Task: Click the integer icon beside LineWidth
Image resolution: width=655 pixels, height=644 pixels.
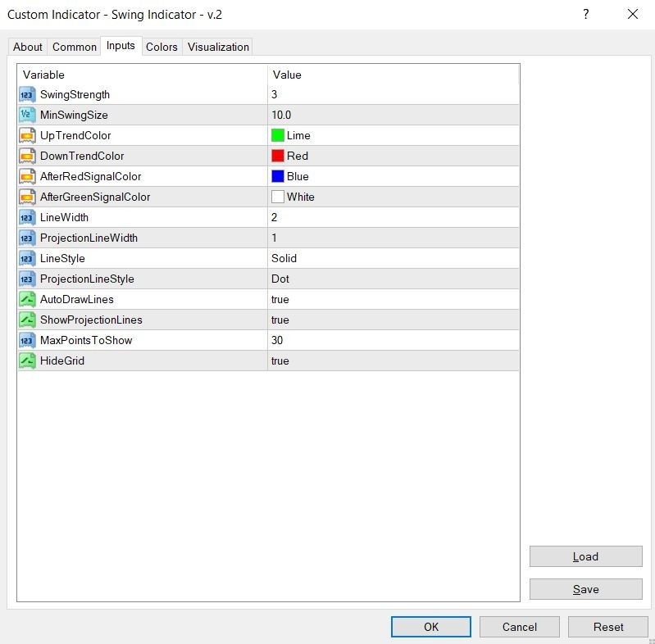Action: point(27,217)
